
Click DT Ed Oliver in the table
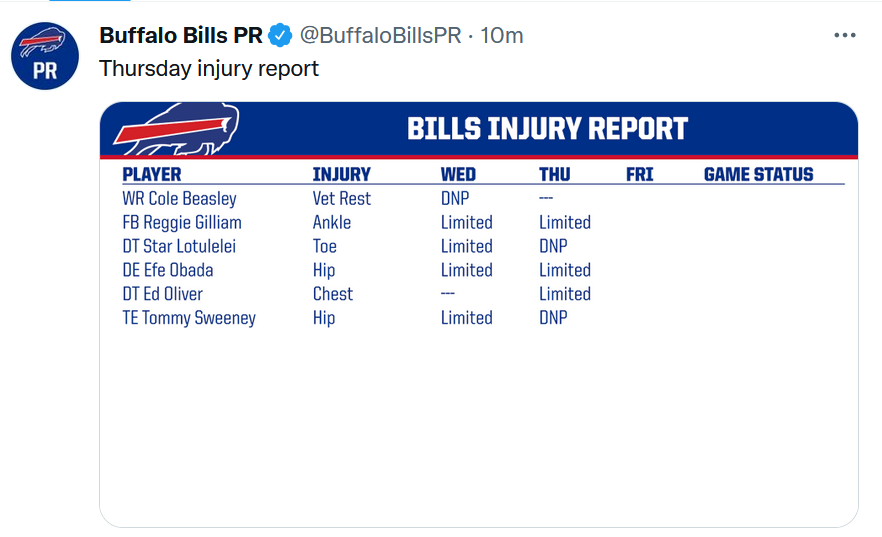click(162, 294)
